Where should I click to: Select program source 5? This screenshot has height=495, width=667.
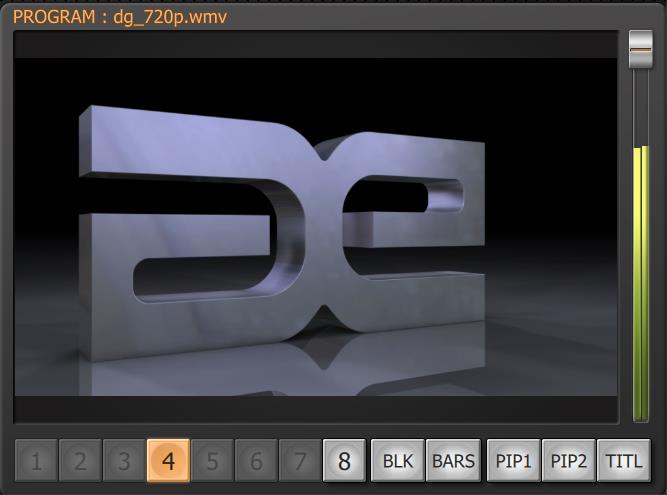pyautogui.click(x=212, y=461)
